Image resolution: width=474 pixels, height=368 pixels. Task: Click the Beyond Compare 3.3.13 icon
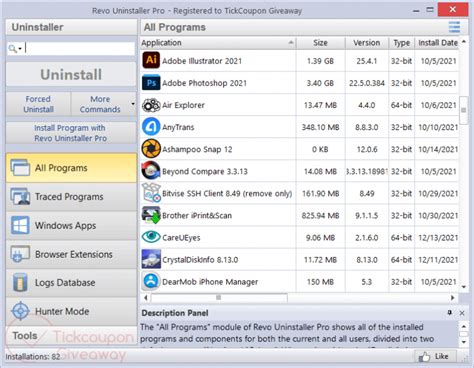pyautogui.click(x=151, y=171)
